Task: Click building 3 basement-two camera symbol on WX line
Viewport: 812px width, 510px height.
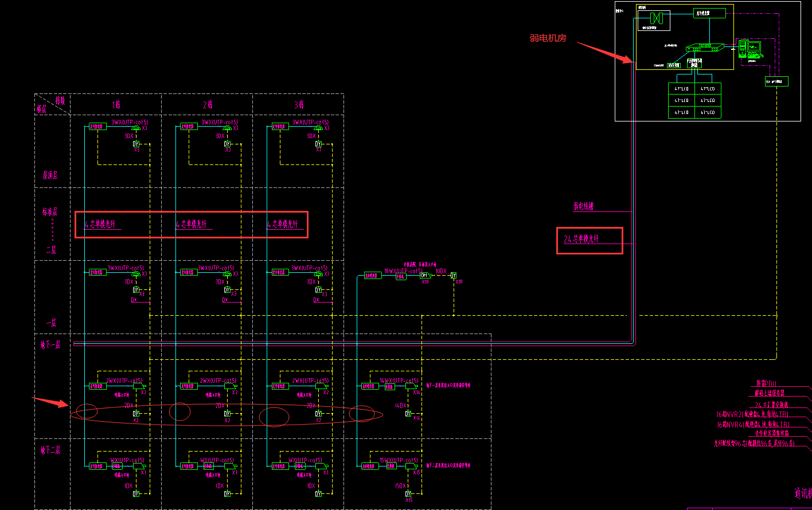Action: point(321,466)
